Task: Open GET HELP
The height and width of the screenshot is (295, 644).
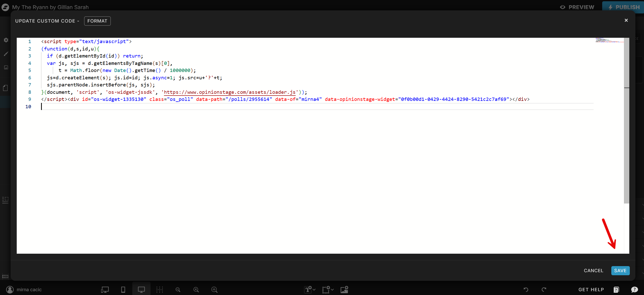Action: pos(591,290)
